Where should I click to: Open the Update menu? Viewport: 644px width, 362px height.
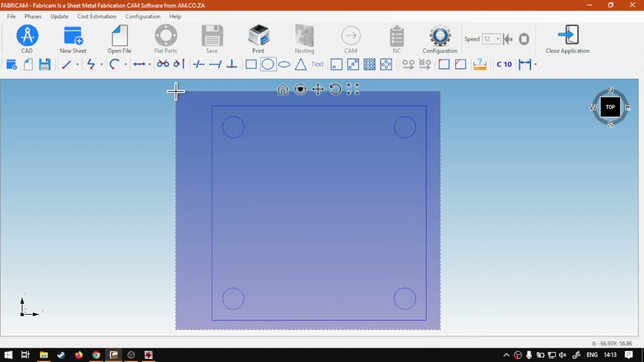point(59,16)
